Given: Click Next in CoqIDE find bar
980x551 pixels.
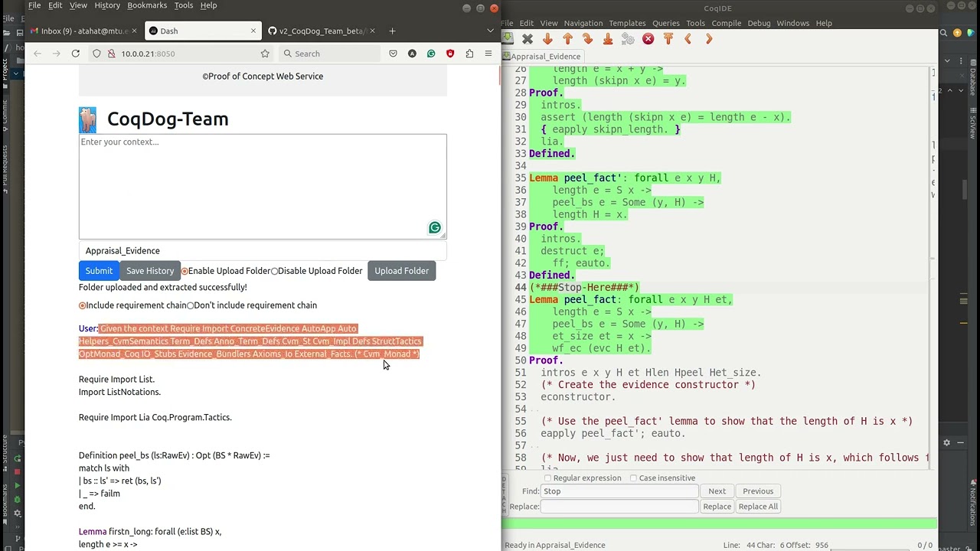Looking at the screenshot, I should coord(717,491).
